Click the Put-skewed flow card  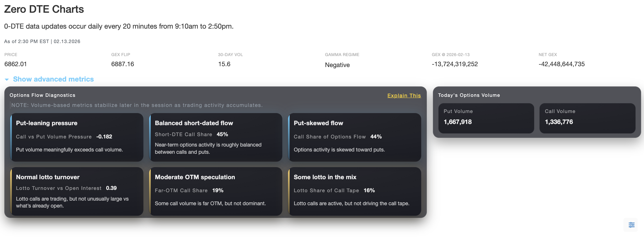tap(354, 137)
